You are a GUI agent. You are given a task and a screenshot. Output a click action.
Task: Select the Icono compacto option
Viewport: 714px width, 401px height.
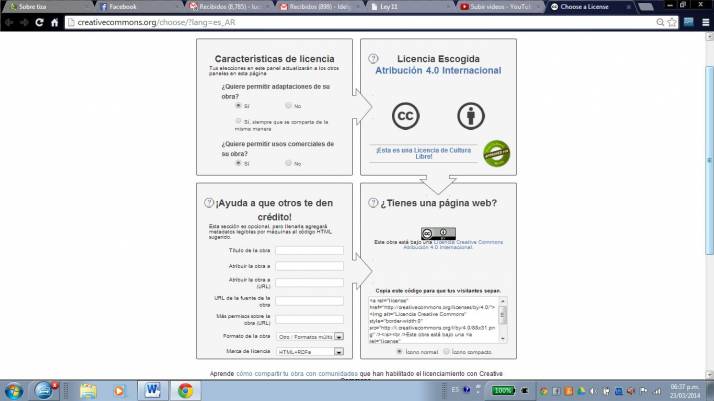coord(446,351)
